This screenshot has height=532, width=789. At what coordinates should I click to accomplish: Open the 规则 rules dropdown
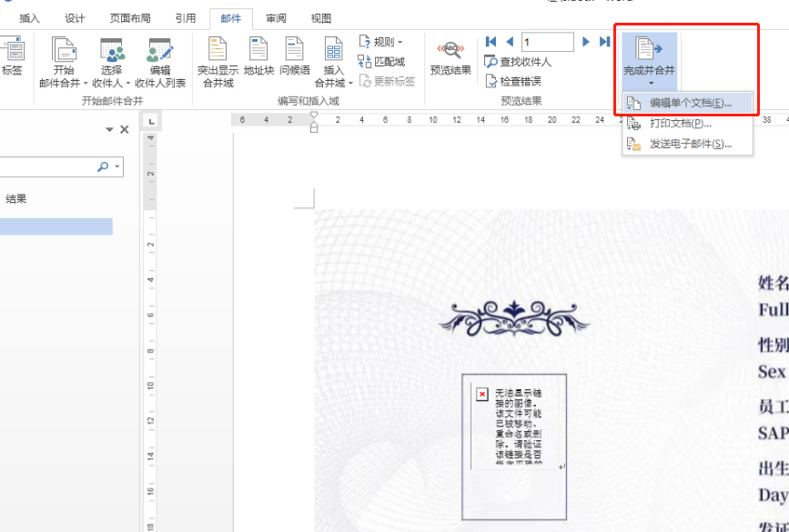381,42
